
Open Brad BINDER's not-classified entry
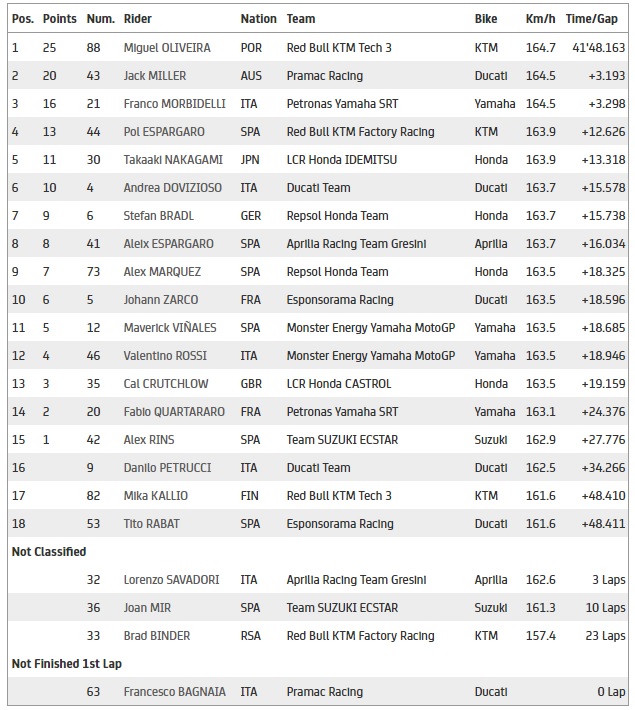[153, 636]
